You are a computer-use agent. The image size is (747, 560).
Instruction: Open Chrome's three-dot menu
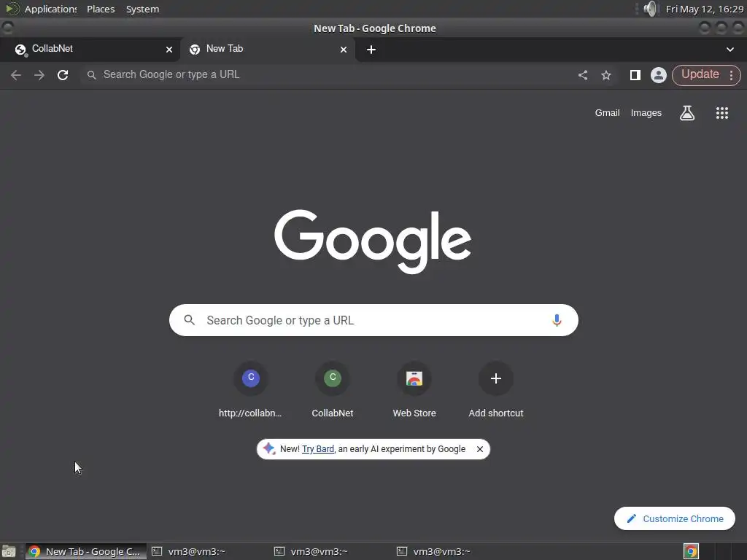point(731,75)
